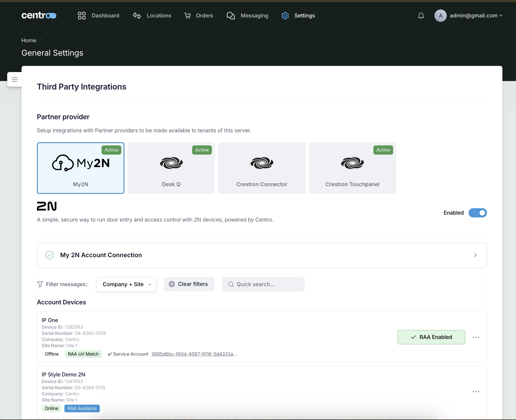Open three-dot menu for IP One device
516x420 pixels.
pos(476,337)
